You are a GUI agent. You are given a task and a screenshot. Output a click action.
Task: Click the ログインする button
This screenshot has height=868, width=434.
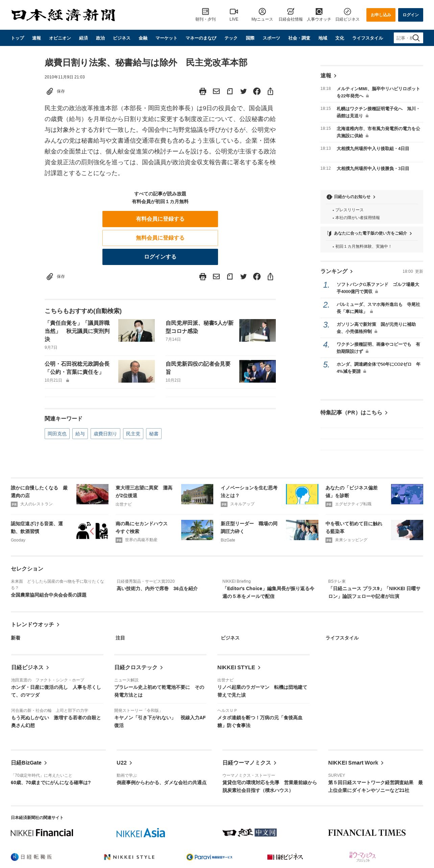[160, 257]
